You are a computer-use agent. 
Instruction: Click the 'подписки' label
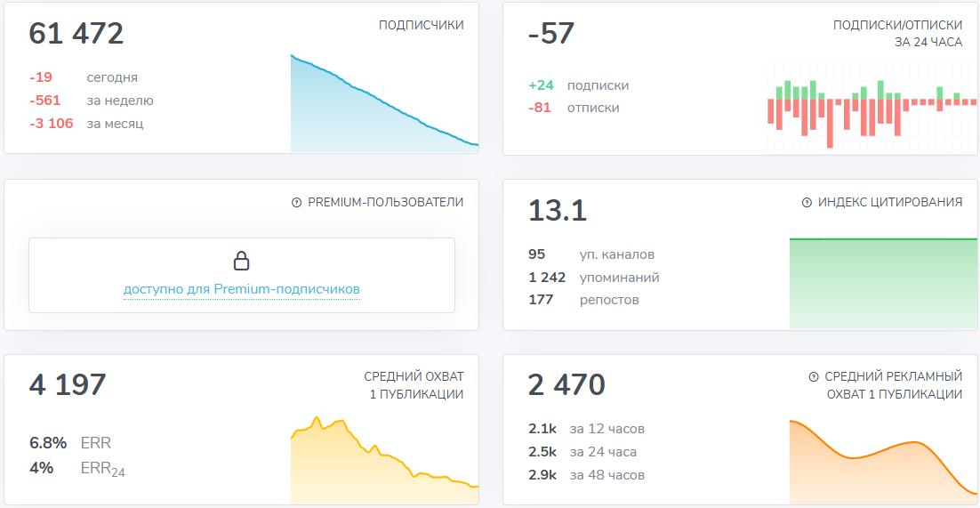coord(598,85)
